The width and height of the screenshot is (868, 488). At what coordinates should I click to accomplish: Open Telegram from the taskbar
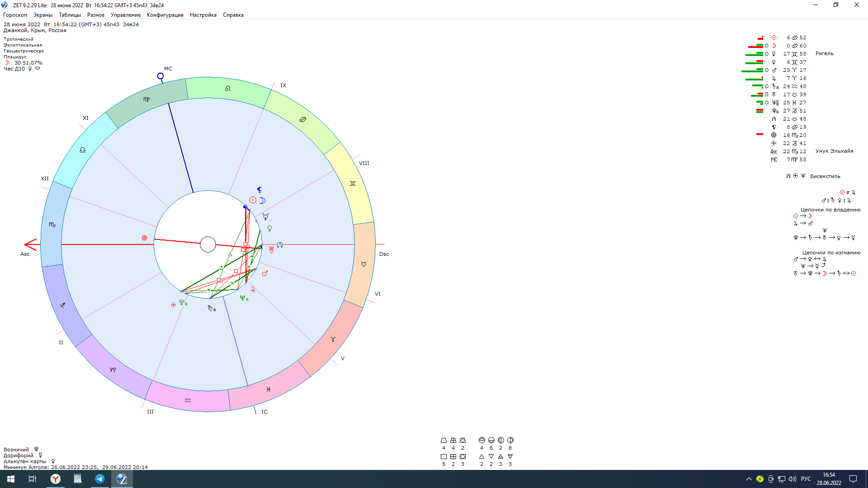(99, 479)
